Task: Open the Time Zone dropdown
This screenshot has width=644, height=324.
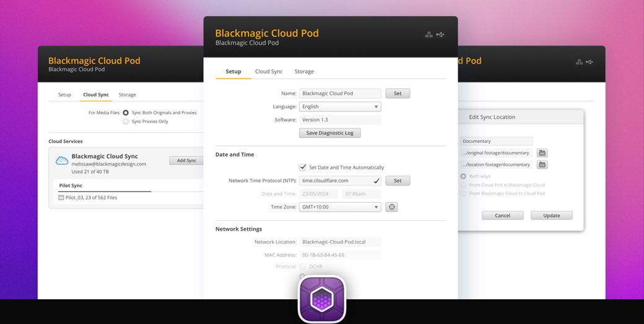Action: [340, 207]
